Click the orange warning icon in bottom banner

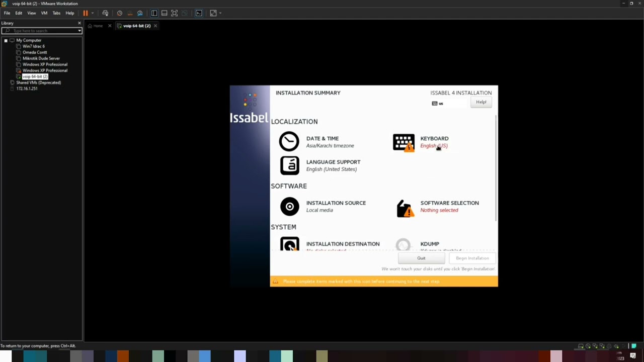click(275, 282)
